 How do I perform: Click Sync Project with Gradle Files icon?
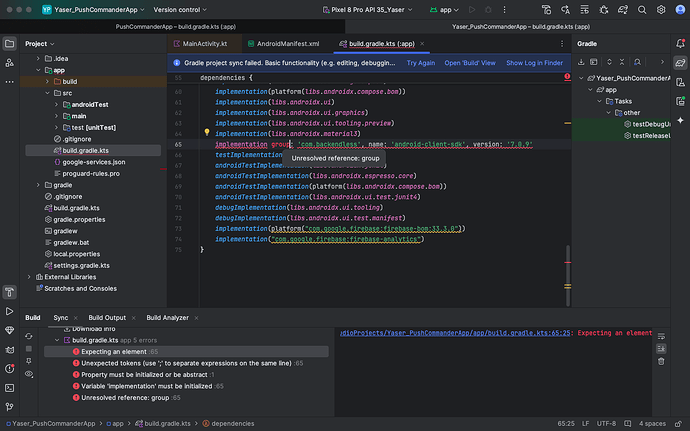[x=623, y=10]
